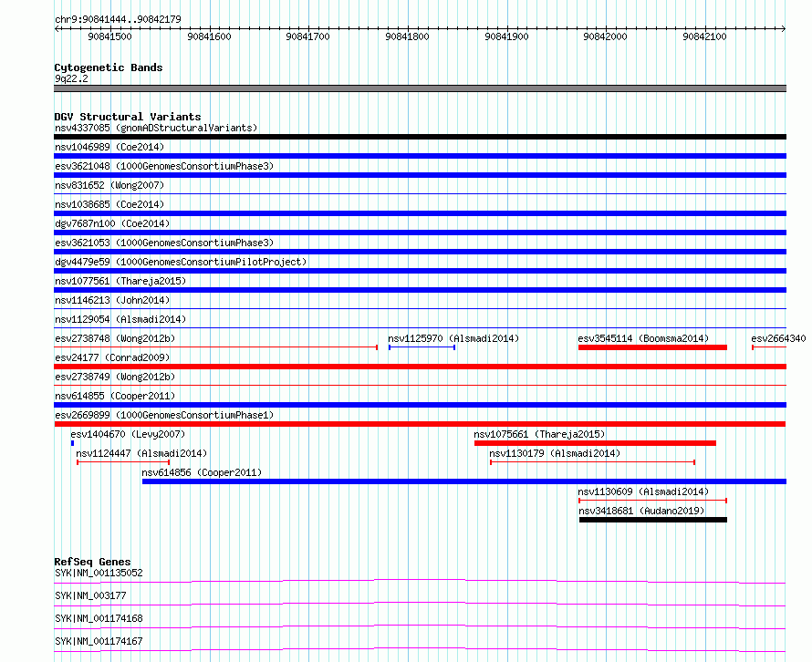Open nsv1124447 (Alsmadi2014) variant
Viewport: 812px width, 662px height.
[x=142, y=453]
